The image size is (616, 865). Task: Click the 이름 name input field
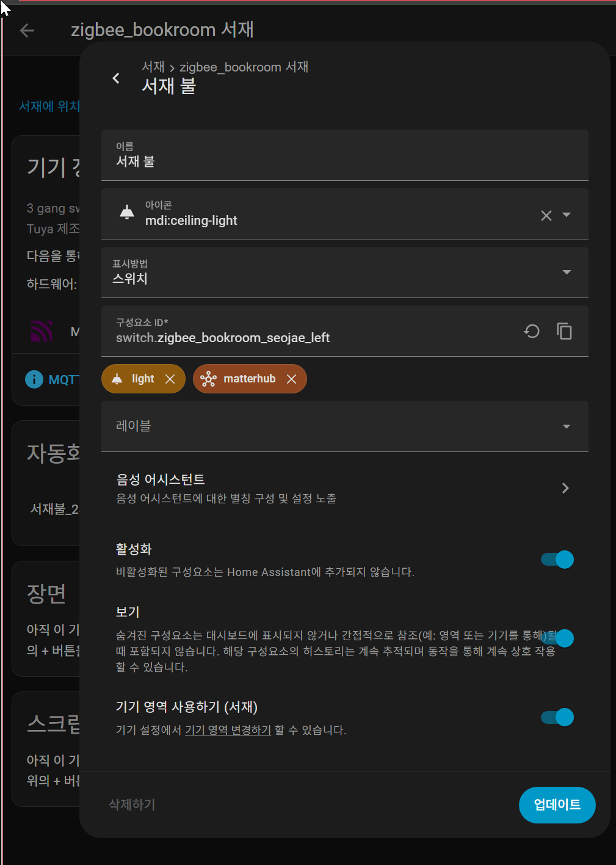345,155
